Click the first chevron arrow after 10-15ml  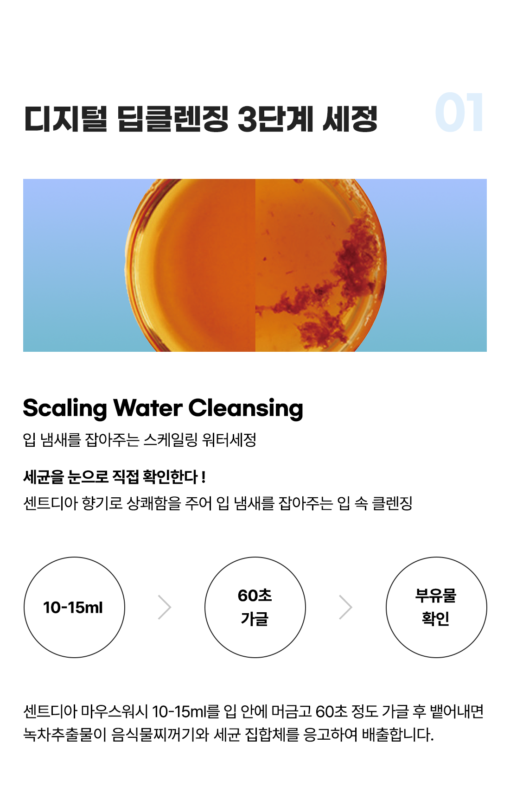click(x=165, y=607)
